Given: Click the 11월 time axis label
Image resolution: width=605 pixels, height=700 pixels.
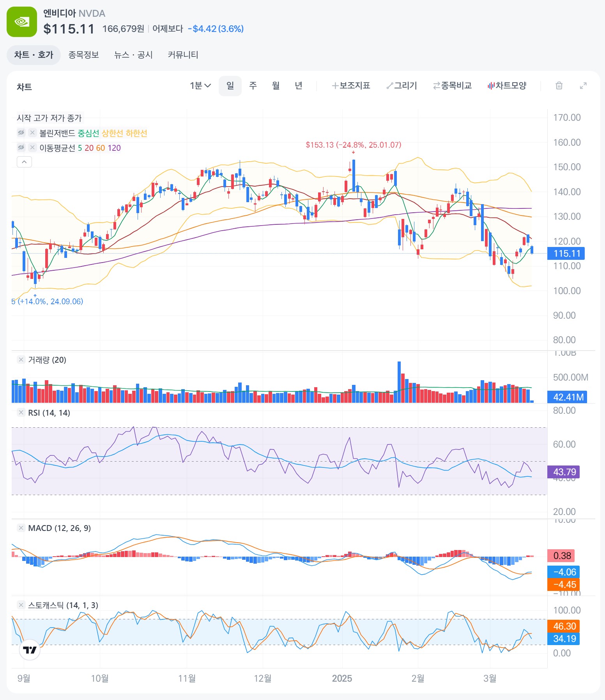Looking at the screenshot, I should coord(187,678).
